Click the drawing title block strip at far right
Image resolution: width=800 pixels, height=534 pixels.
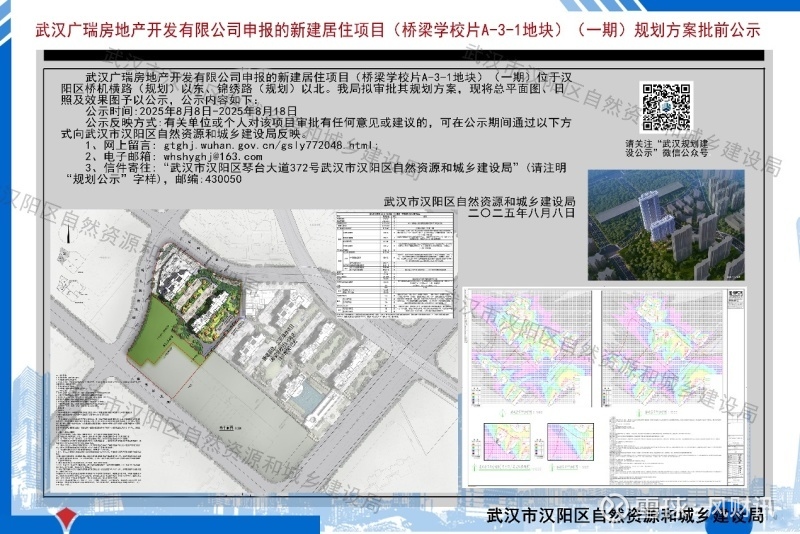pyautogui.click(x=735, y=388)
